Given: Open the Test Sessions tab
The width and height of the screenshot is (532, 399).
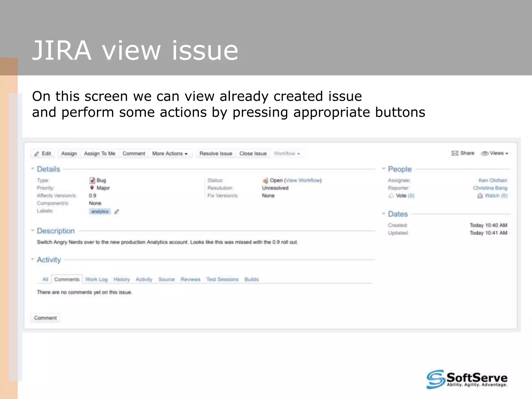Looking at the screenshot, I should coord(222,279).
